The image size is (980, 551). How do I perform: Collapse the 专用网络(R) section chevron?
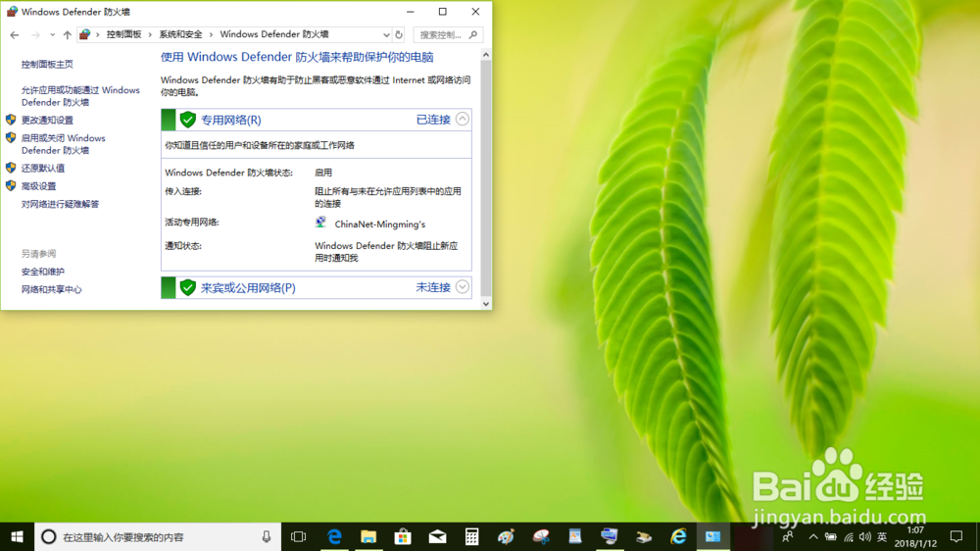(462, 119)
